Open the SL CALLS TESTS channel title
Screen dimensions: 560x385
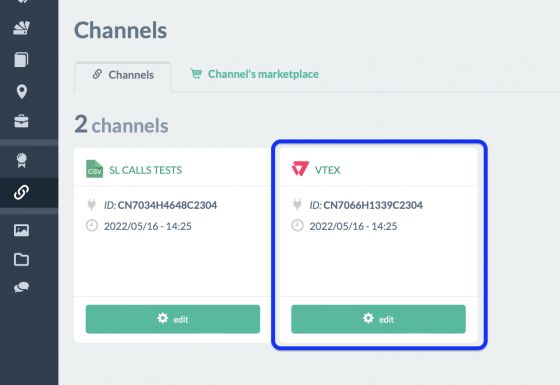click(145, 170)
